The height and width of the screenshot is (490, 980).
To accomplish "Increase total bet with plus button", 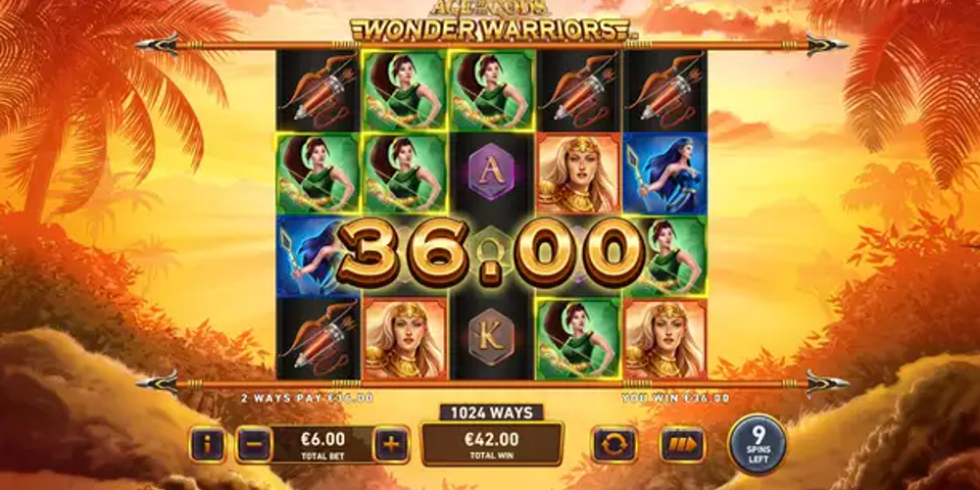I will (391, 444).
